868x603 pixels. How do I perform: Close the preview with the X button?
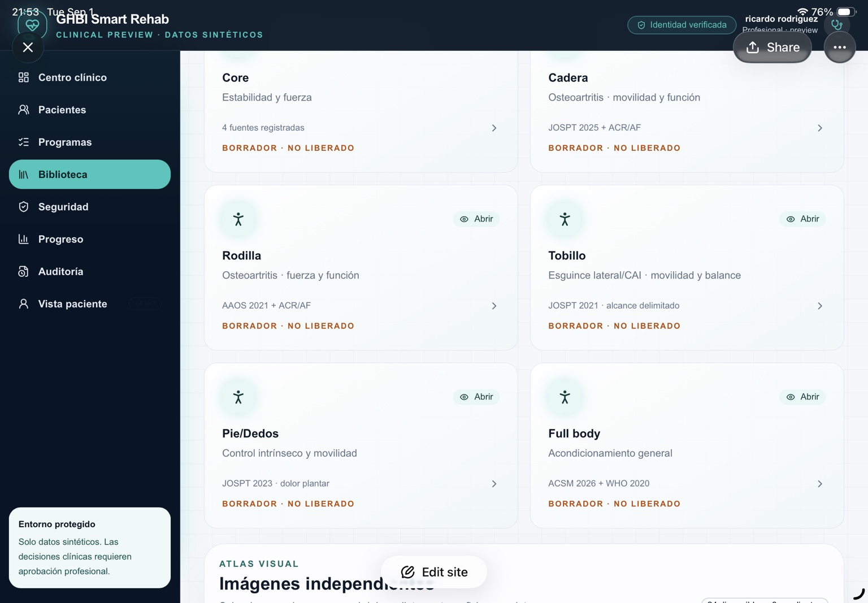28,47
